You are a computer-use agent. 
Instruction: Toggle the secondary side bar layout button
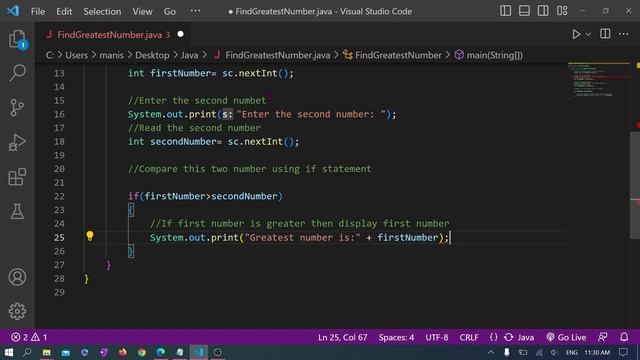click(x=543, y=11)
